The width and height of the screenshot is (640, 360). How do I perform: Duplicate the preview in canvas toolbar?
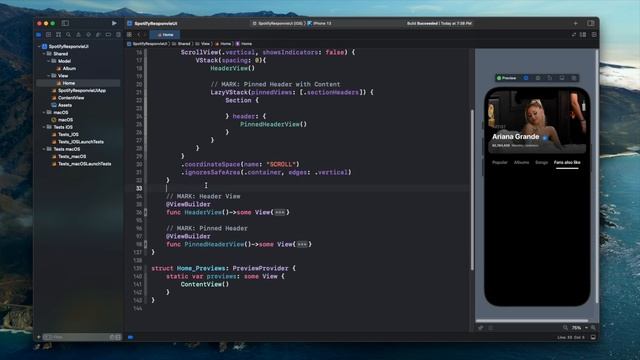tap(550, 78)
